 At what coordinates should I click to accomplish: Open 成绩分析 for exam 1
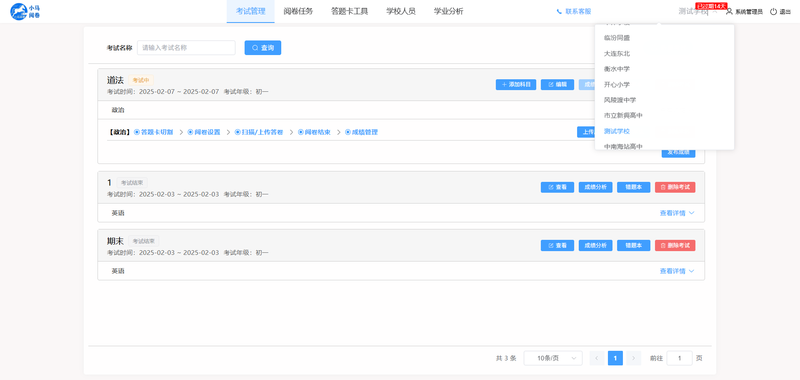[595, 187]
